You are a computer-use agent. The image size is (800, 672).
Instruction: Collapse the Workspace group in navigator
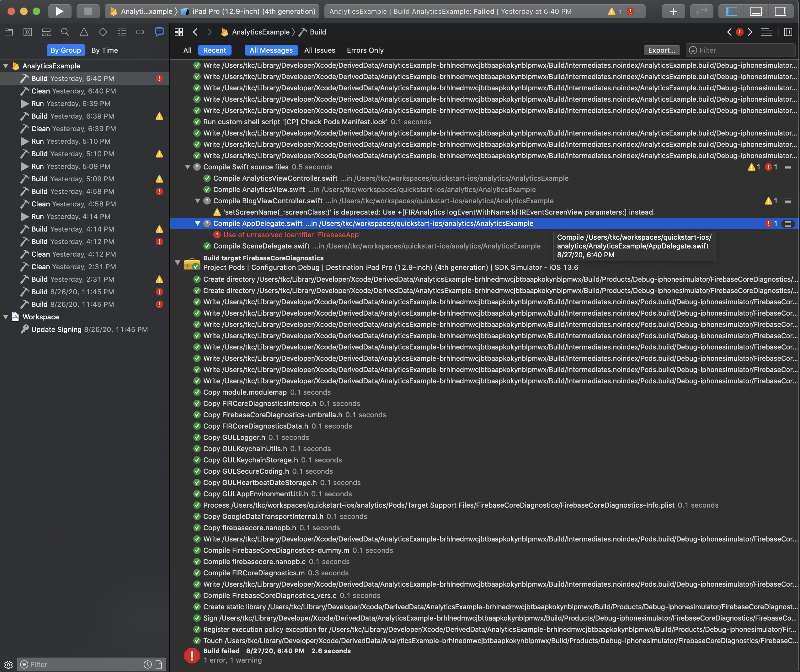click(x=6, y=317)
